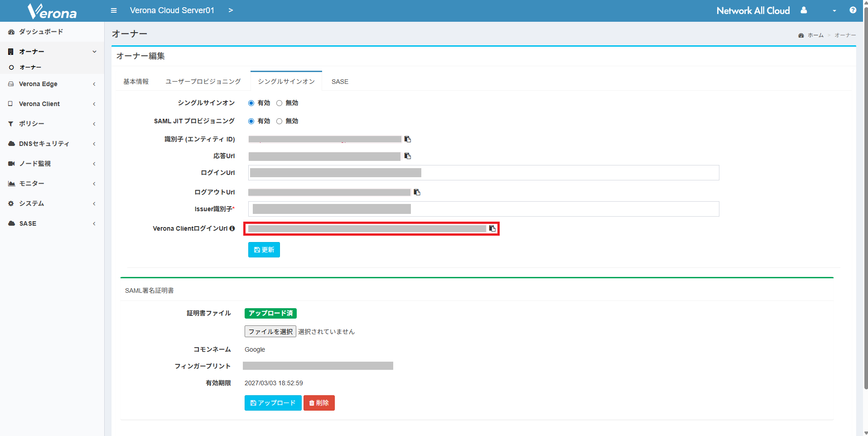The width and height of the screenshot is (868, 436).
Task: Click Verona Cloud Server01 header title
Action: coord(172,10)
